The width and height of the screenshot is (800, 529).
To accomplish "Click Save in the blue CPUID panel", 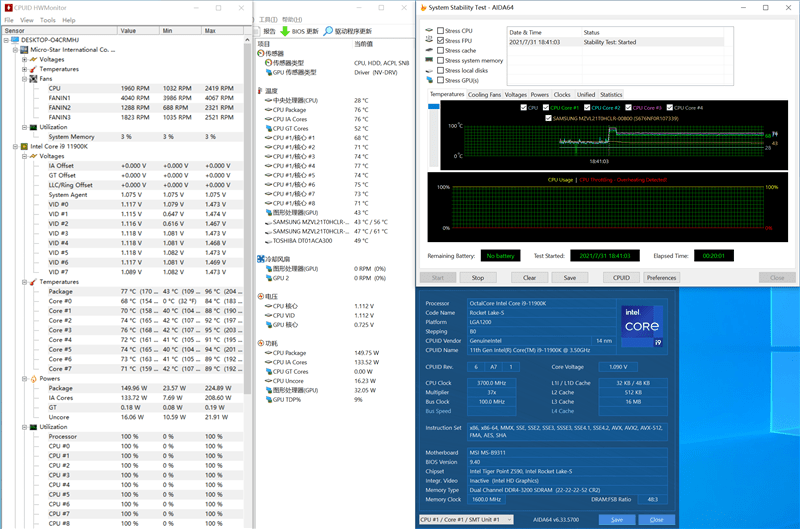I will coord(617,519).
